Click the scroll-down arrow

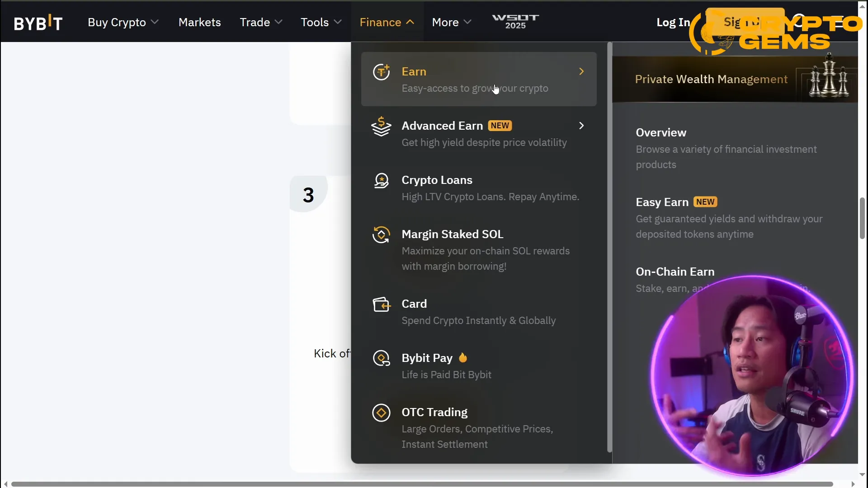point(862,474)
